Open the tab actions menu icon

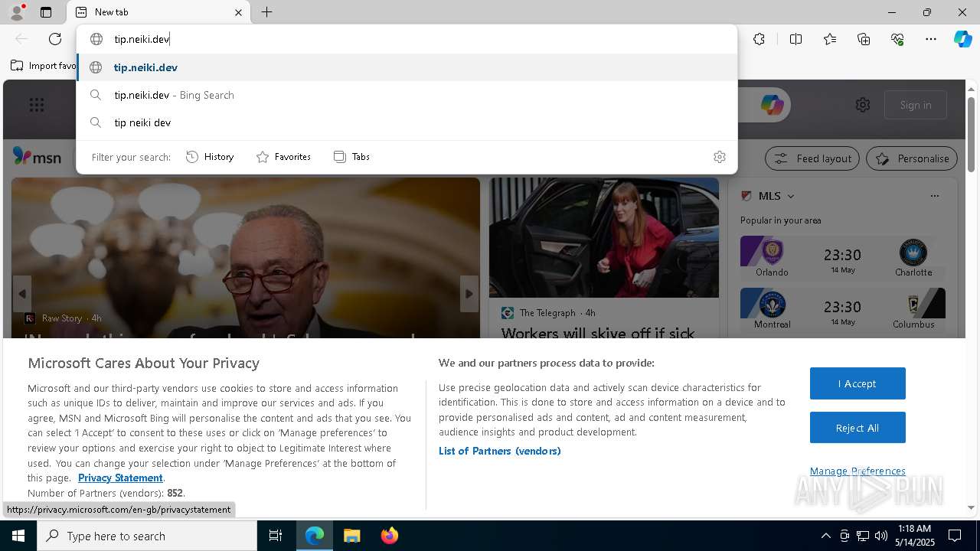click(x=46, y=12)
